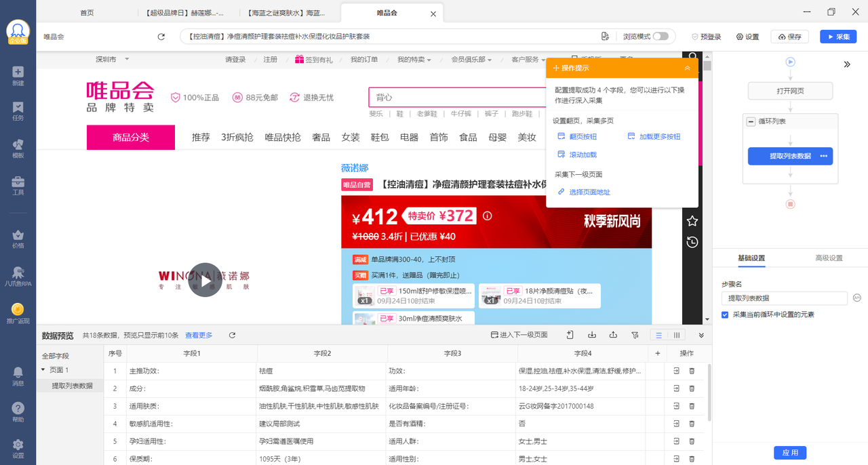Click the document icon in address bar
Viewport: 868px width, 465px height.
pyautogui.click(x=605, y=37)
